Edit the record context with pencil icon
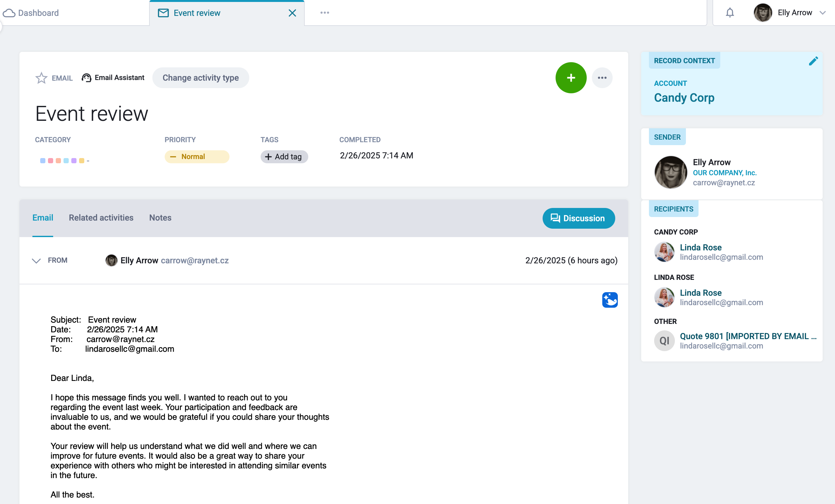This screenshot has width=835, height=504. [x=813, y=61]
